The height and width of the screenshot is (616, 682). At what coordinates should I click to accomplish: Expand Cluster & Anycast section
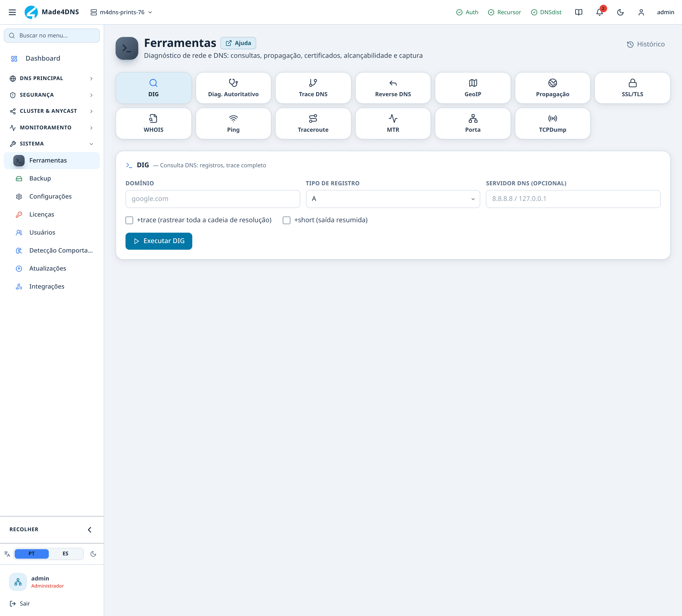(x=52, y=111)
